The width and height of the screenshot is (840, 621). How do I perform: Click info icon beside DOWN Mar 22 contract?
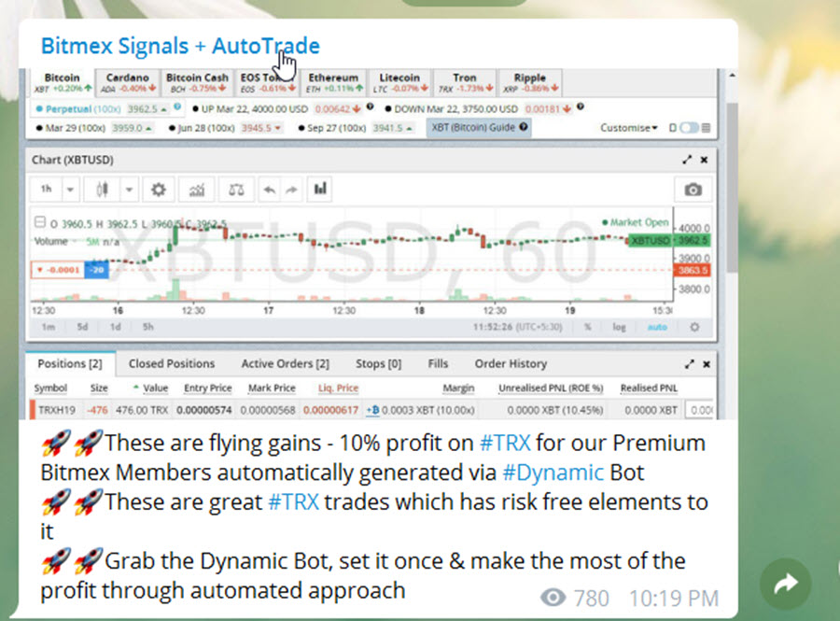coord(581,106)
